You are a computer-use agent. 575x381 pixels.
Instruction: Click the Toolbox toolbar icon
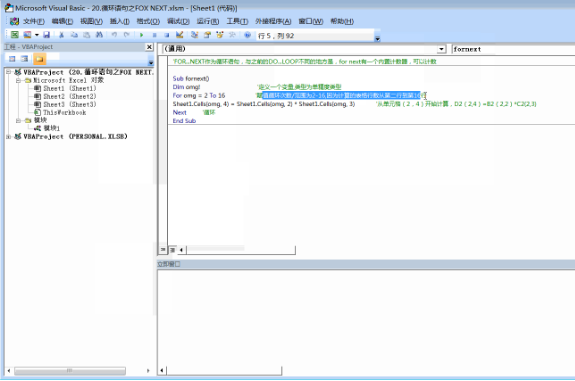(x=232, y=35)
